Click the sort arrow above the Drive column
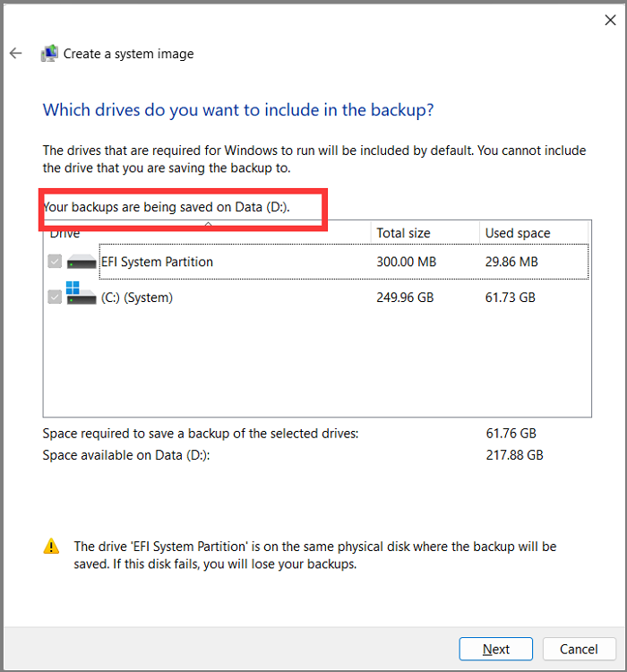Image resolution: width=627 pixels, height=672 pixels. click(207, 223)
